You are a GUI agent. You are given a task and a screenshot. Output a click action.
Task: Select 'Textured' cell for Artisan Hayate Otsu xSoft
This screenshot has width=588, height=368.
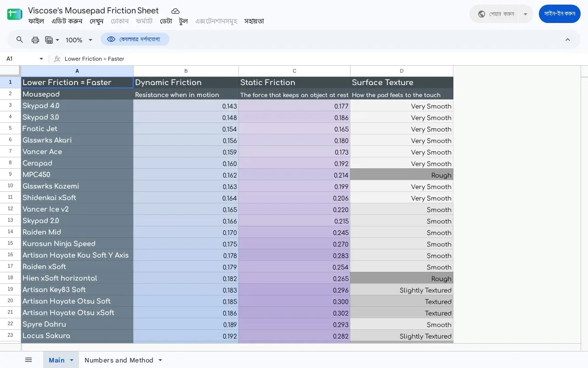point(401,312)
